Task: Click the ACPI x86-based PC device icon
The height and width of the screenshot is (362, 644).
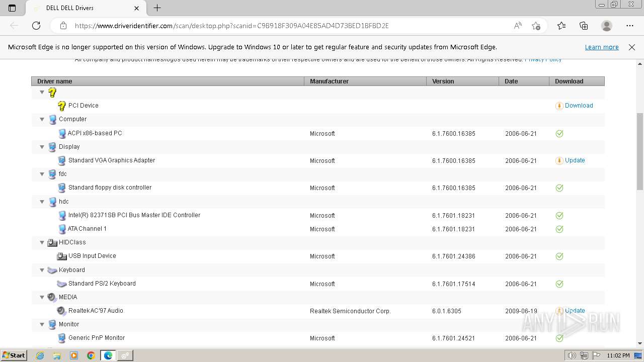Action: pos(62,133)
